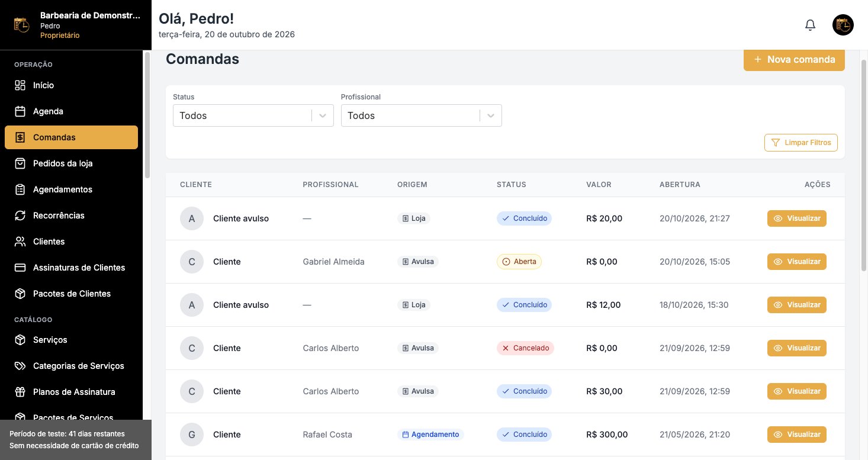
Task: Navigate to Clientes page
Action: coord(71,242)
